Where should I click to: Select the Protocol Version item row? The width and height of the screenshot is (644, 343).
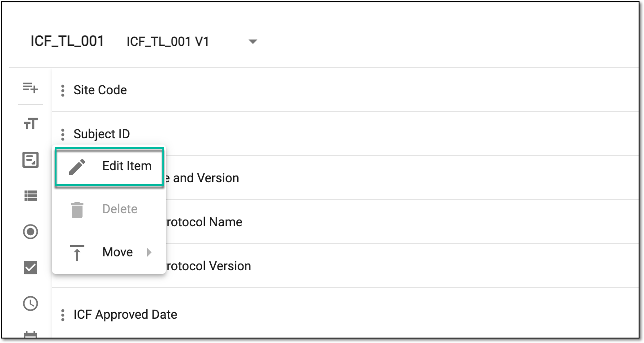pos(345,266)
